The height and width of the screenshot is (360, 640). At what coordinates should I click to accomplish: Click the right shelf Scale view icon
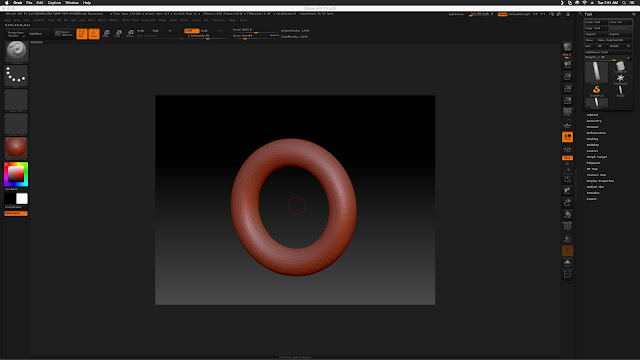coord(567,202)
